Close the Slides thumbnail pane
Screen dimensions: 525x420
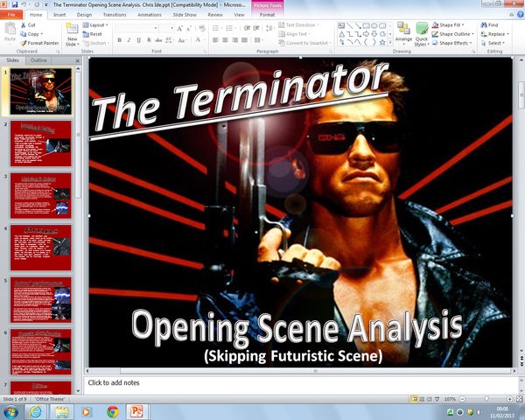coord(78,60)
